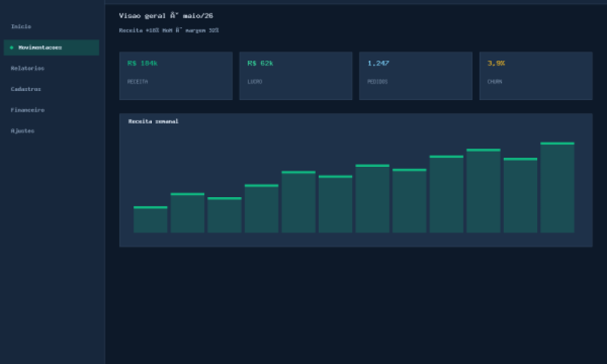Click the Receita semanal chart title
This screenshot has width=607, height=364.
[x=153, y=121]
